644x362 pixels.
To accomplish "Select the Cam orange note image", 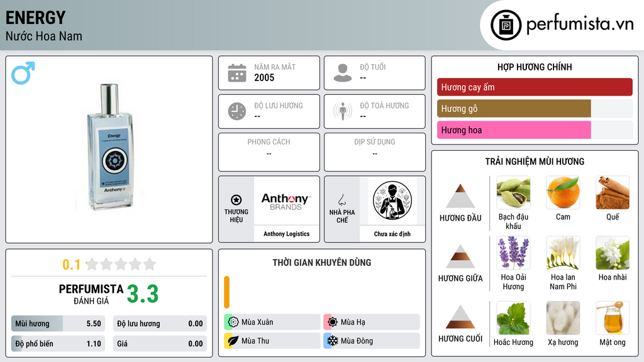I will point(563,193).
